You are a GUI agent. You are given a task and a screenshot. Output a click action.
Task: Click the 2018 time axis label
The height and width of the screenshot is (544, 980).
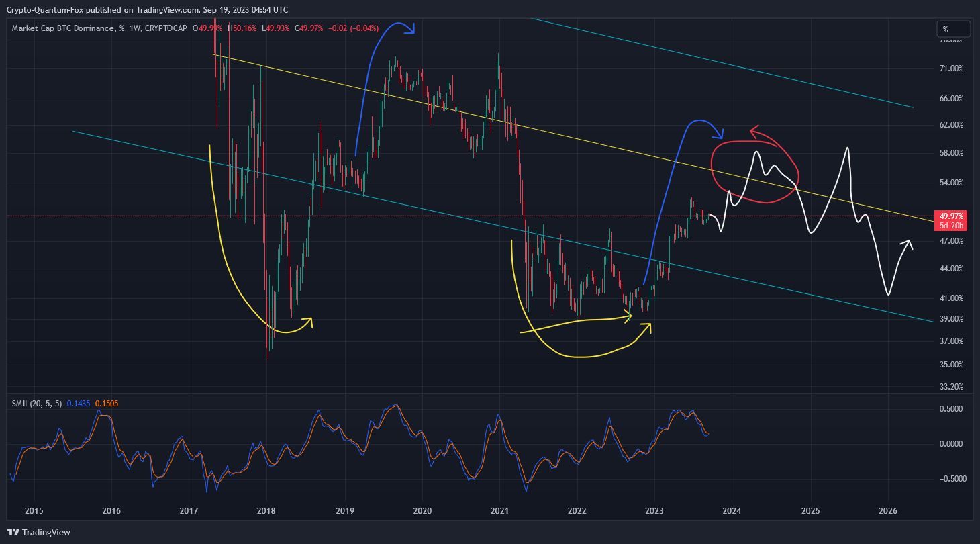click(x=267, y=510)
